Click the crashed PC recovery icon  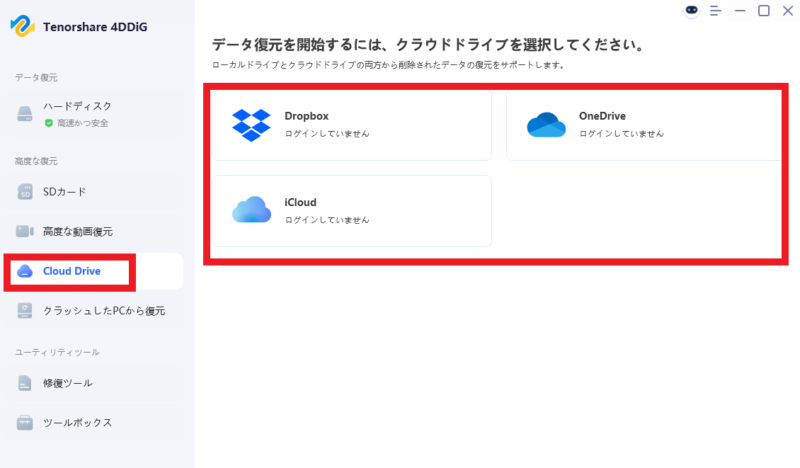(24, 310)
